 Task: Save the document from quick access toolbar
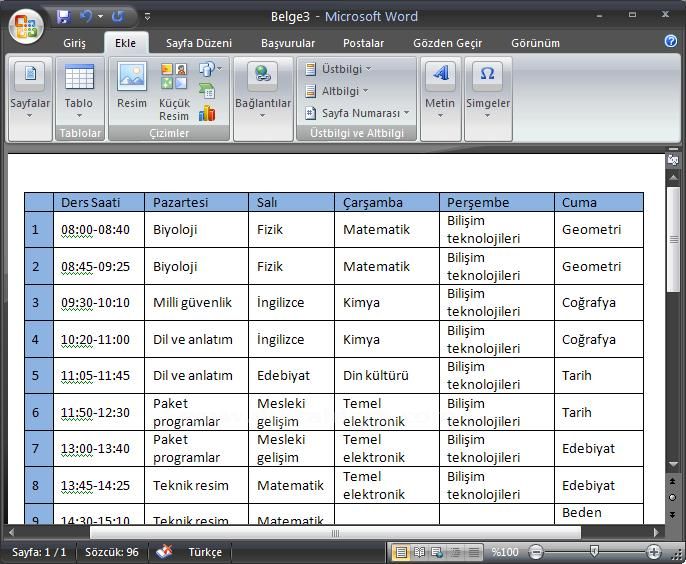tap(64, 17)
